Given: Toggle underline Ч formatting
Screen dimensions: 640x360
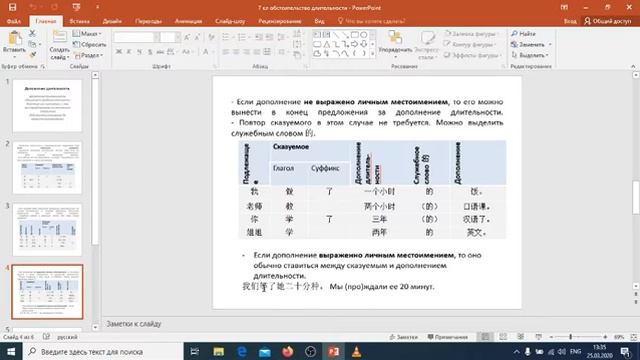Looking at the screenshot, I should coord(140,52).
